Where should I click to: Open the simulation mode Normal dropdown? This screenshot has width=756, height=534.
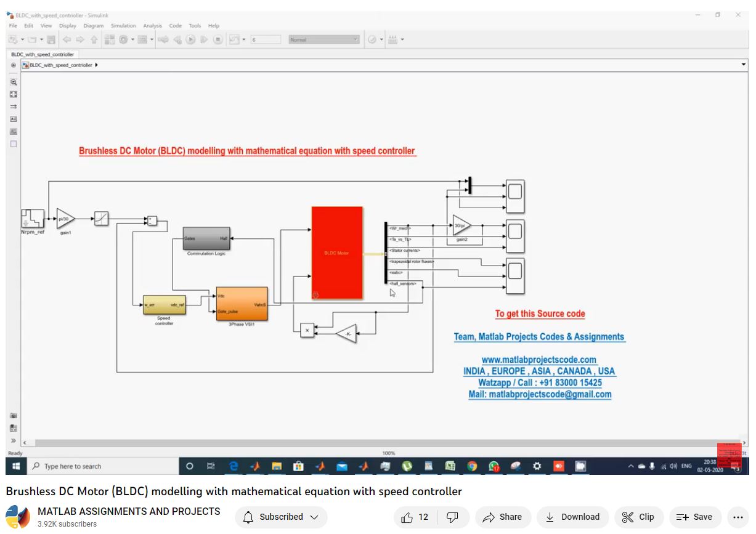point(323,40)
